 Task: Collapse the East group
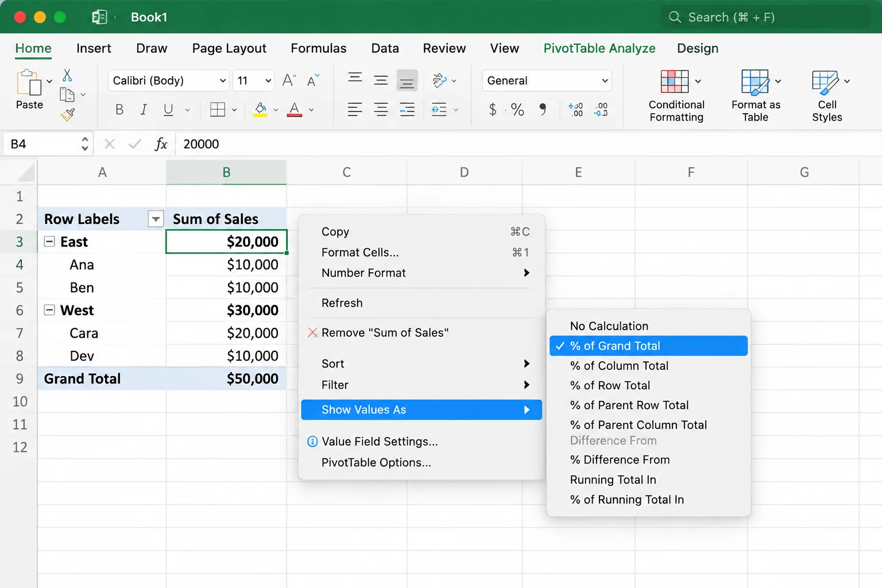pos(50,242)
